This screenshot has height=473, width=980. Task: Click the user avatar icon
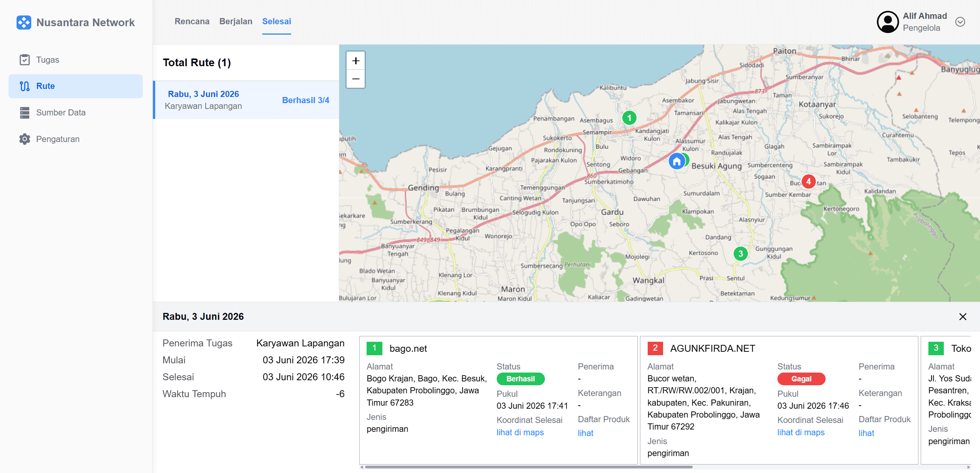point(888,22)
